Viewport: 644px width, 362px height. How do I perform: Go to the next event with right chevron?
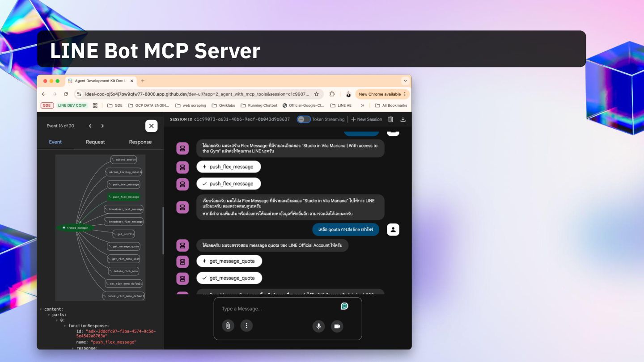(102, 126)
